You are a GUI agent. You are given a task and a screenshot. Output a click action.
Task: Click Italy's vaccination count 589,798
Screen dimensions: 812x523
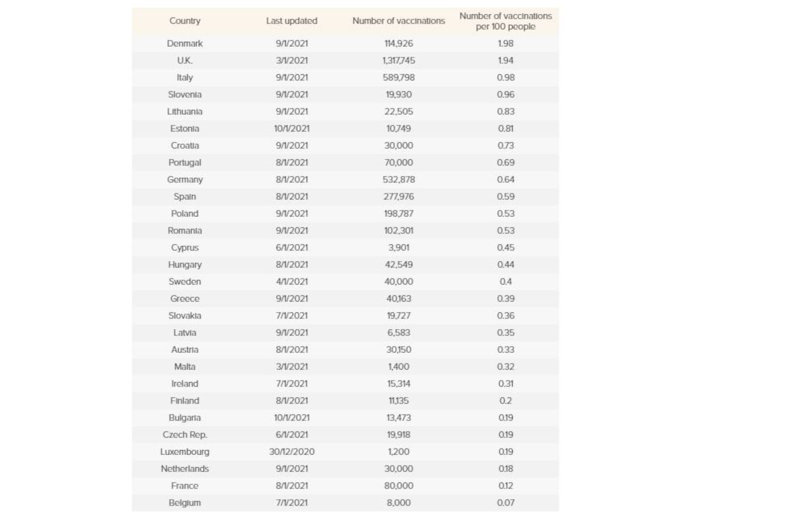point(398,77)
